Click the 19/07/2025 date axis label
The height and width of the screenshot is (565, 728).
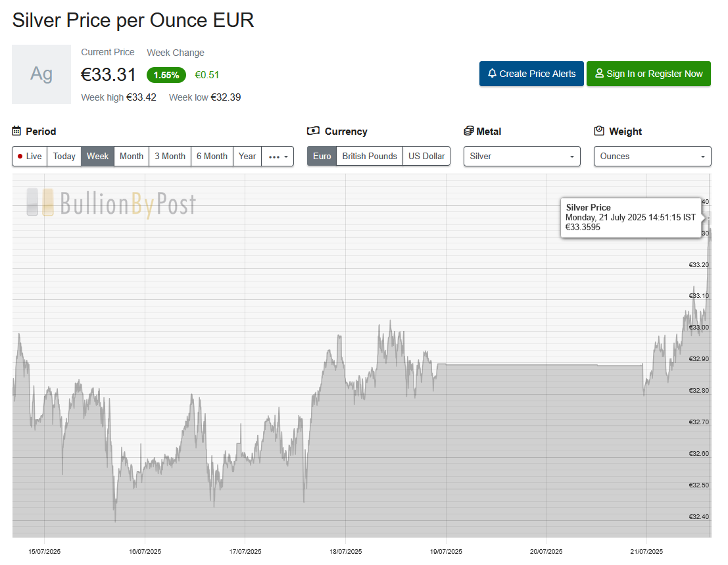446,552
